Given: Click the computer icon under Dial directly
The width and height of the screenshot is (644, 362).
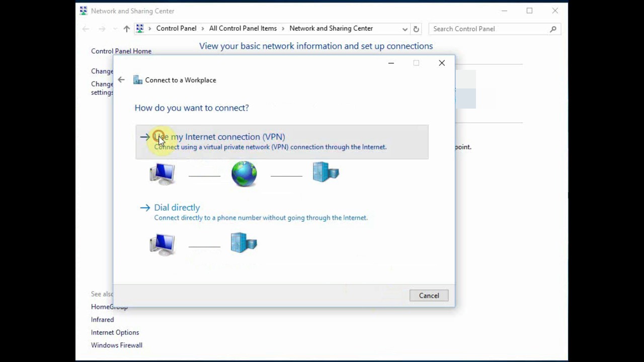Looking at the screenshot, I should (162, 245).
